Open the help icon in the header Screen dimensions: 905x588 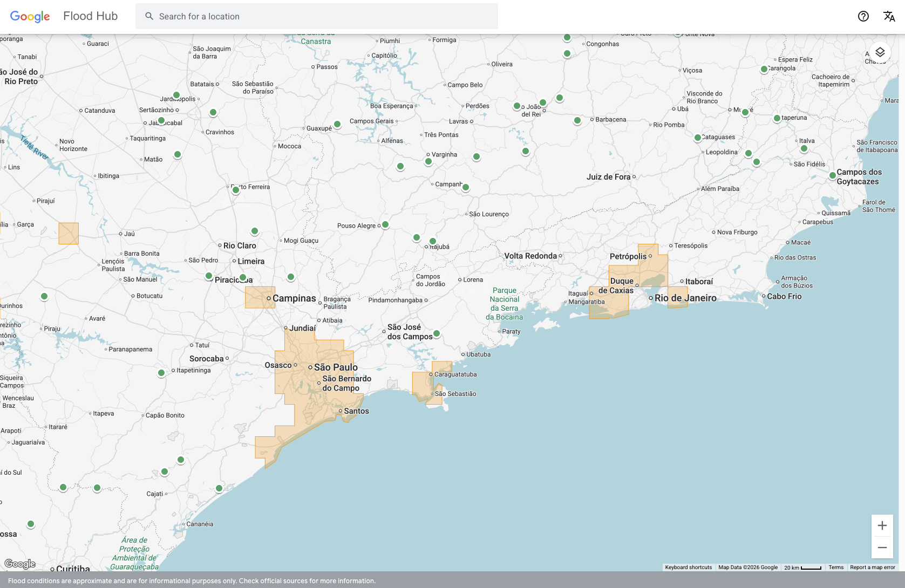(x=863, y=16)
